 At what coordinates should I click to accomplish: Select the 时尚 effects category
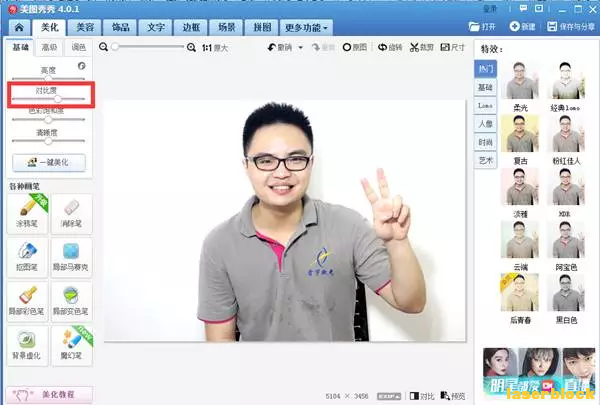[486, 142]
